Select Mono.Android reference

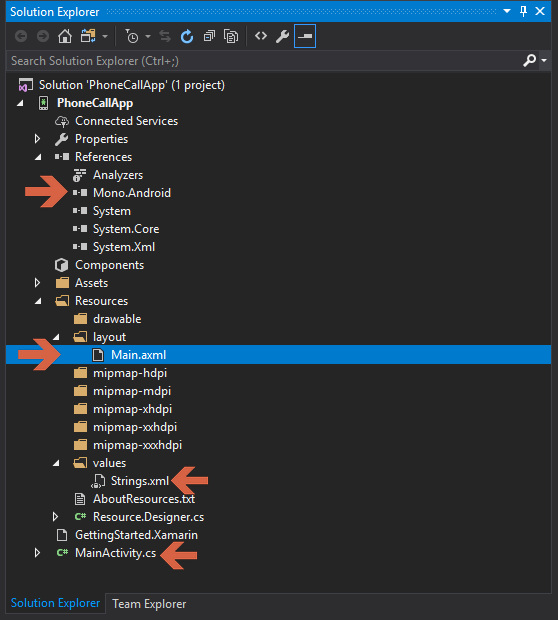coord(132,193)
